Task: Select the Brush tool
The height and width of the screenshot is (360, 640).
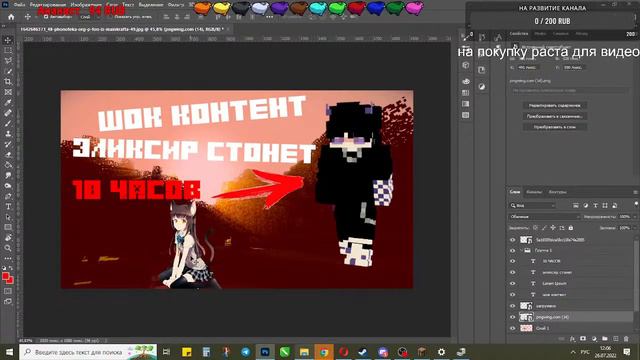Action: click(x=8, y=123)
